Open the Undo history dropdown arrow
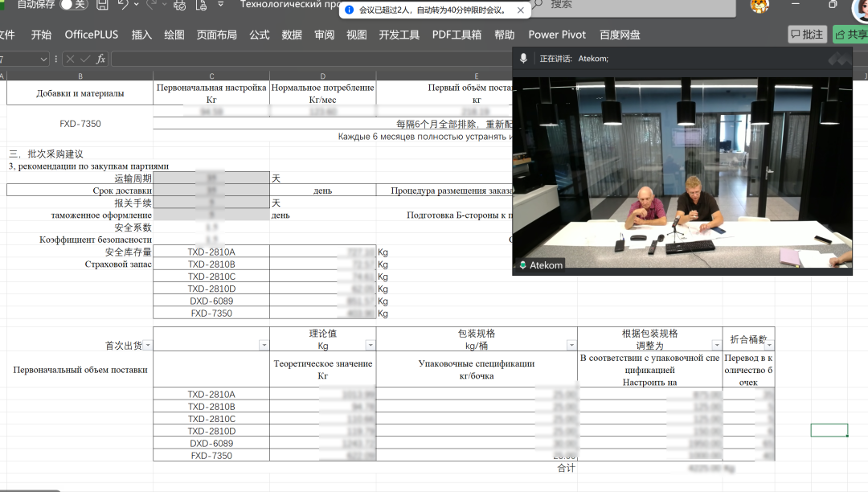Image resolution: width=868 pixels, height=492 pixels. (136, 5)
